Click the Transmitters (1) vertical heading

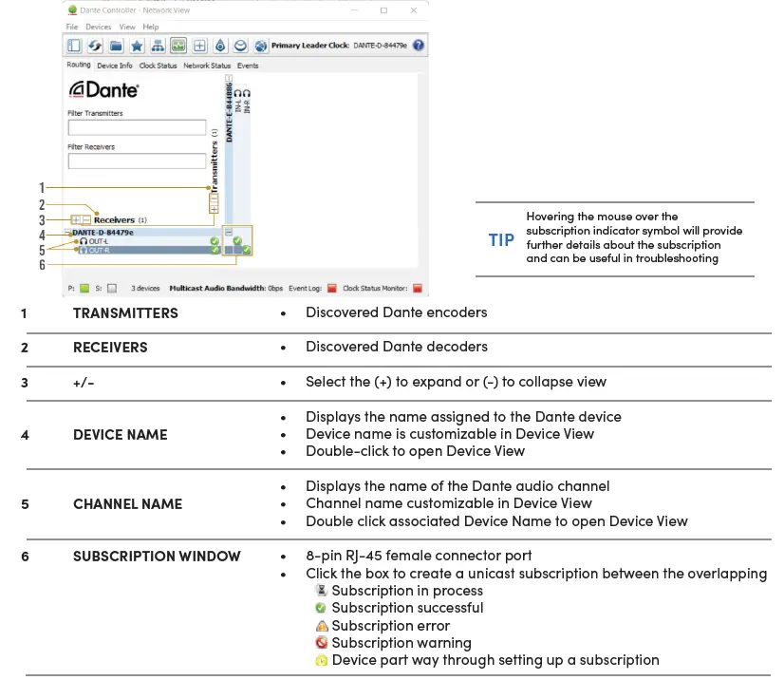215,161
